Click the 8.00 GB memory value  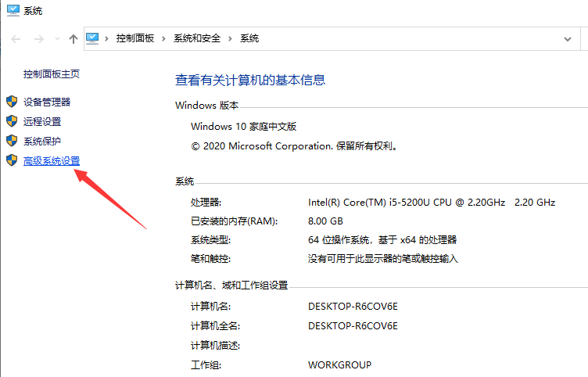[325, 221]
